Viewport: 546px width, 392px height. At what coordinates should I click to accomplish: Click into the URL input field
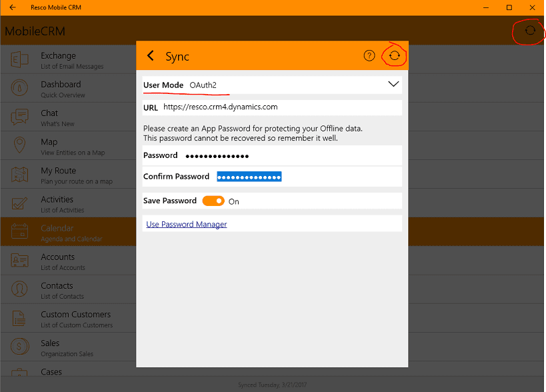(x=272, y=107)
